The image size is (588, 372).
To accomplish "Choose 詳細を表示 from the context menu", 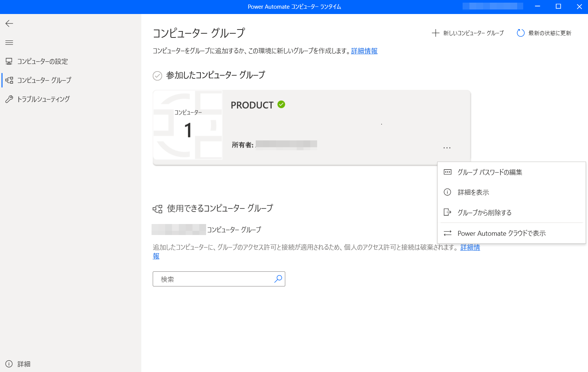I will point(473,192).
